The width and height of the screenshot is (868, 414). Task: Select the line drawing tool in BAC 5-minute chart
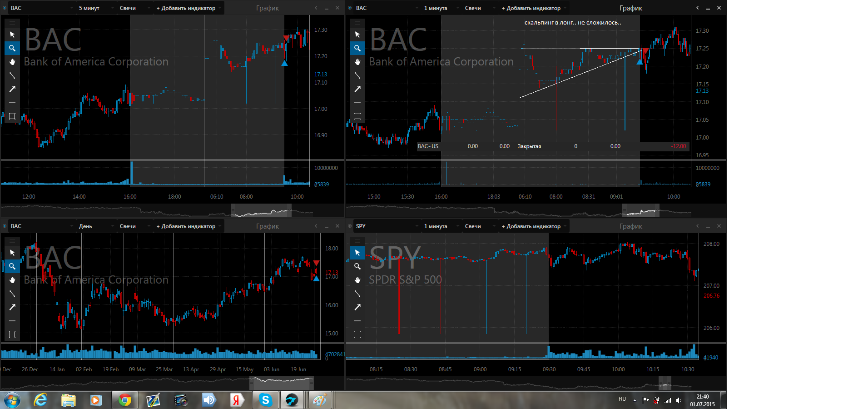[12, 75]
